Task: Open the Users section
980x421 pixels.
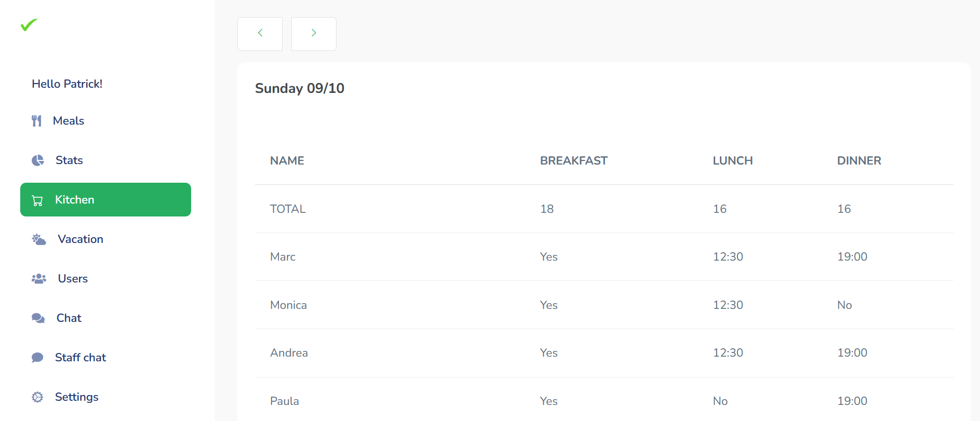Action: (73, 279)
